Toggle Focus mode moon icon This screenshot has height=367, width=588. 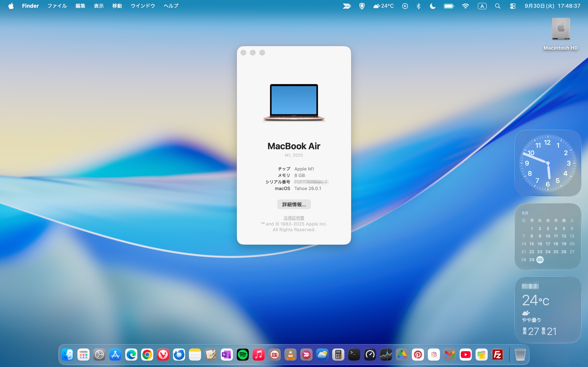(432, 6)
